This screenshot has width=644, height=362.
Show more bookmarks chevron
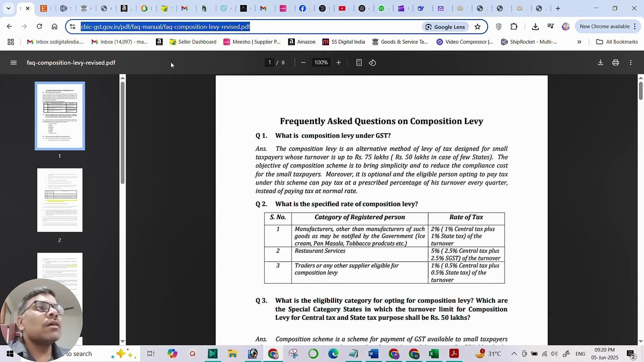[x=579, y=42]
